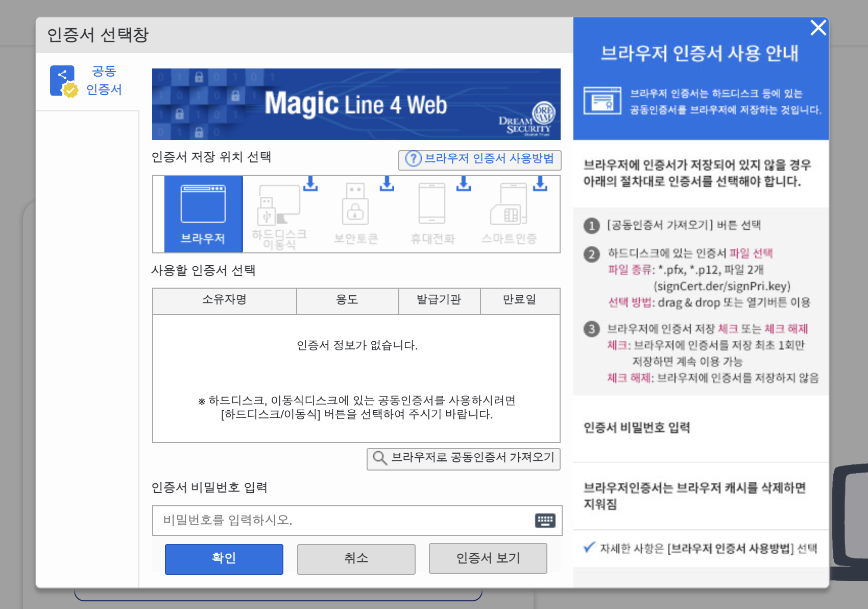Click '[공동인증서 가져오기] 버튼 선택' step text
Viewport: 868px width, 609px height.
pos(684,225)
